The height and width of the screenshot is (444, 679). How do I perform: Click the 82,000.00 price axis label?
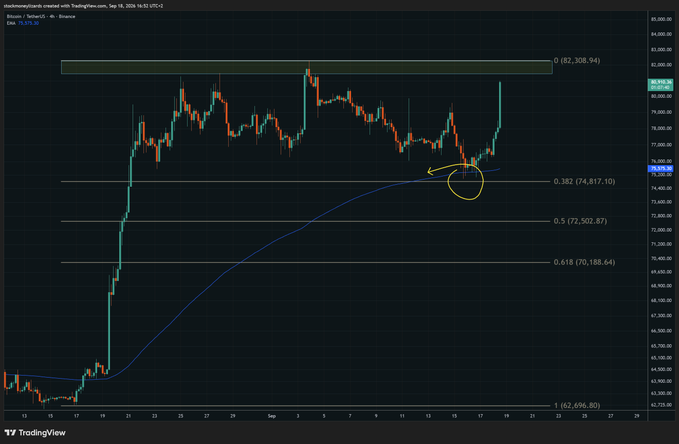pyautogui.click(x=661, y=65)
